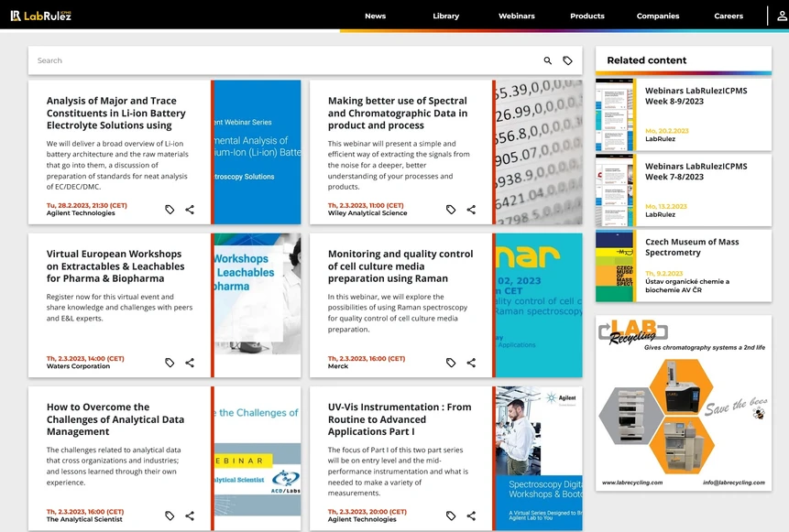The image size is (789, 532).
Task: Open the Library menu
Action: click(x=446, y=16)
